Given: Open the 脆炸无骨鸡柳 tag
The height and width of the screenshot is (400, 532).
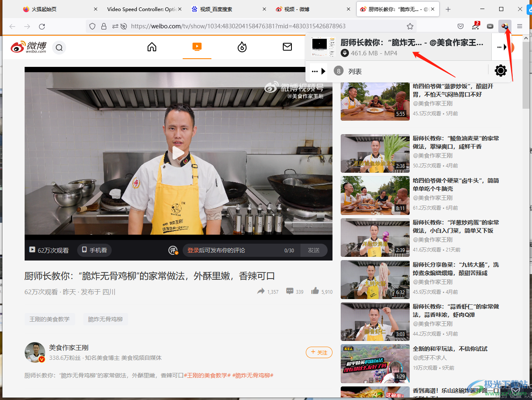Looking at the screenshot, I should point(105,319).
